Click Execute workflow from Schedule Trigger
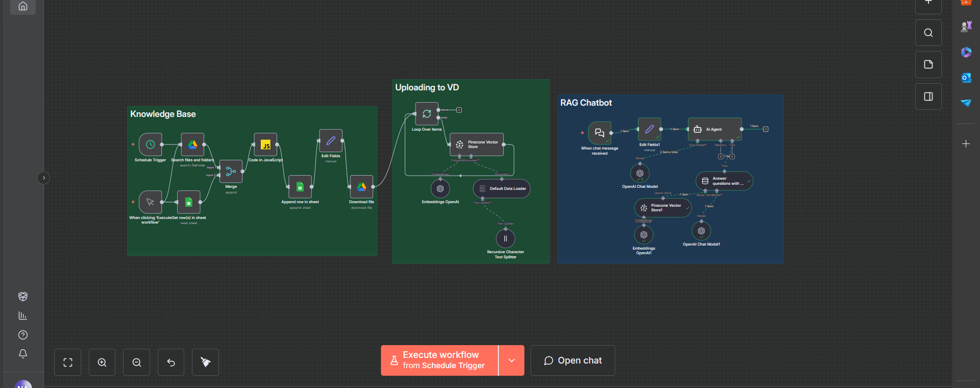 pos(439,360)
